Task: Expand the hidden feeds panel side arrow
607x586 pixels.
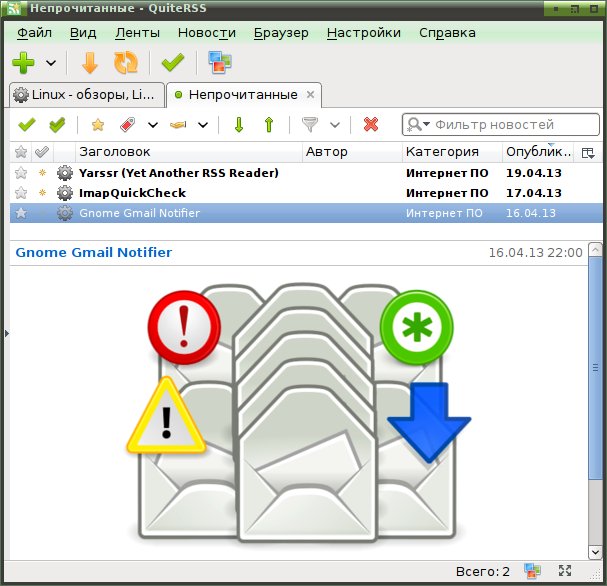Action: coord(7,333)
